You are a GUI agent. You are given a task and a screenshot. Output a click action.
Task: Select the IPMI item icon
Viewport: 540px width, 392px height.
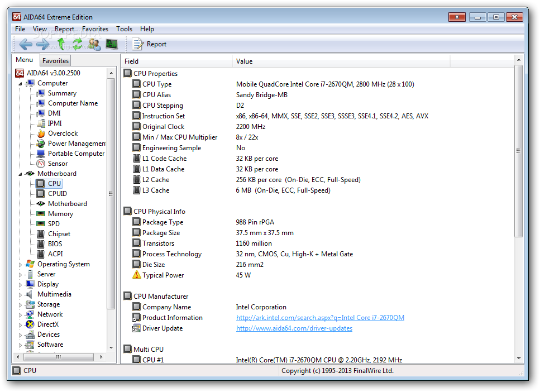pyautogui.click(x=41, y=123)
